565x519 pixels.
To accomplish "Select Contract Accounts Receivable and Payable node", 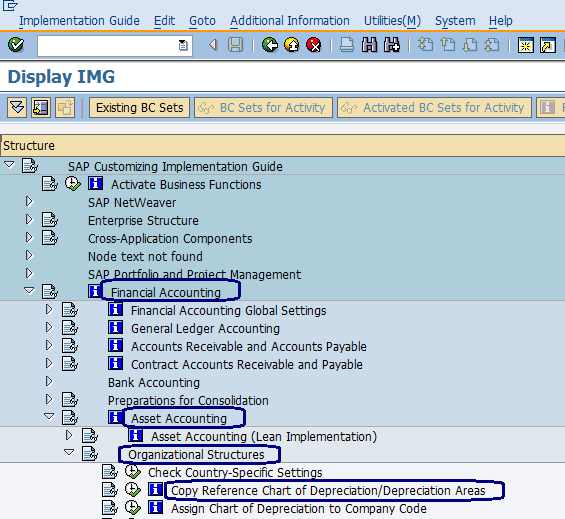I will click(247, 364).
